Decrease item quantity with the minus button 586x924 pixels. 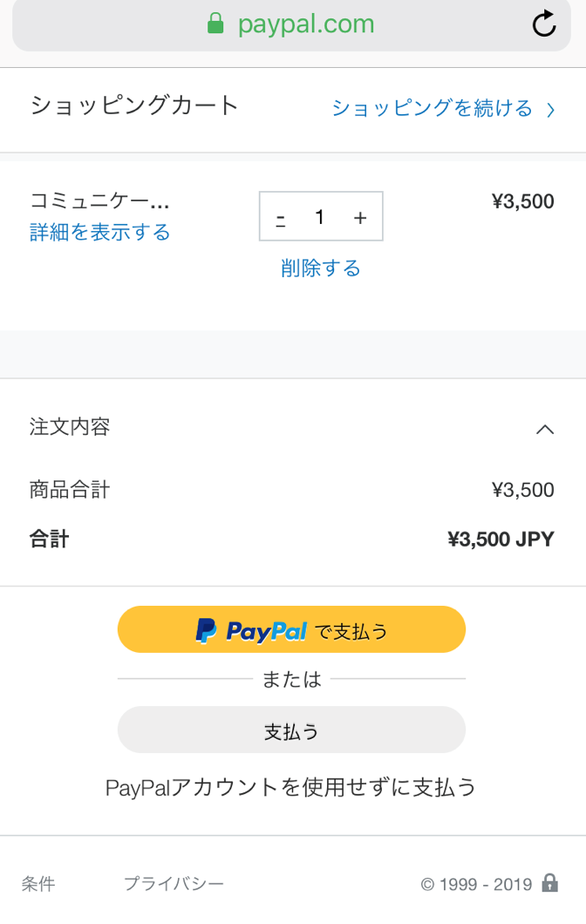(x=281, y=220)
